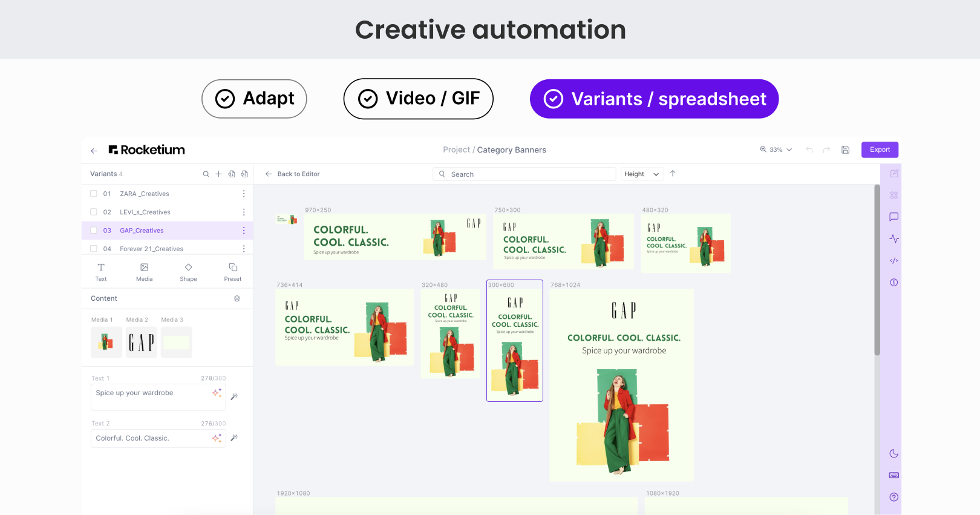980x515 pixels.
Task: Click the Export button
Action: click(880, 149)
